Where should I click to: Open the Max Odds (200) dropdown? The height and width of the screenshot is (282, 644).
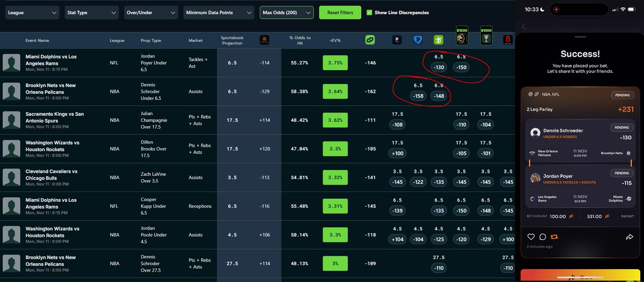coord(287,12)
